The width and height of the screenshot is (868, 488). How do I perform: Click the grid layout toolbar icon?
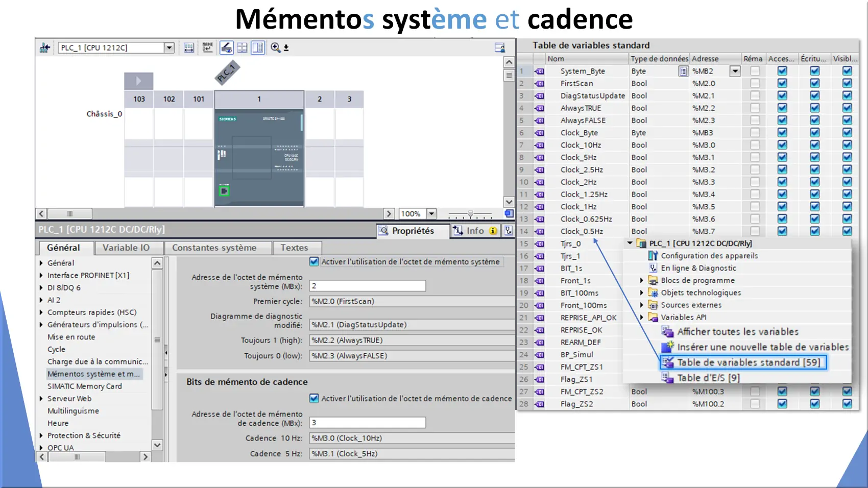click(x=242, y=47)
